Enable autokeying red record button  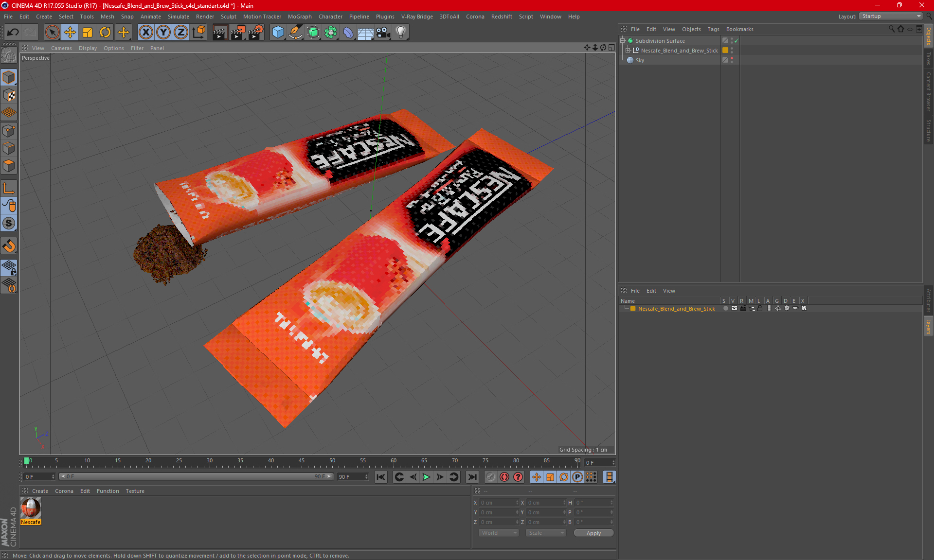(x=504, y=477)
